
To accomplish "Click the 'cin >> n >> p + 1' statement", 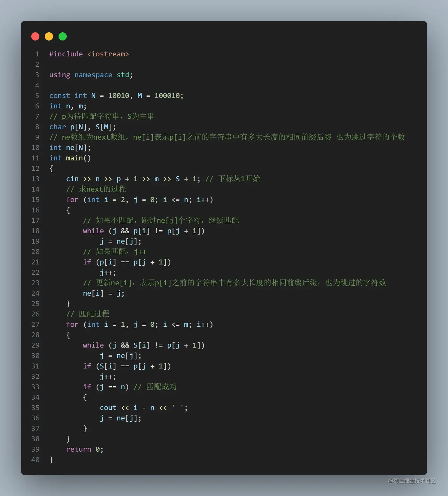I will click(133, 179).
